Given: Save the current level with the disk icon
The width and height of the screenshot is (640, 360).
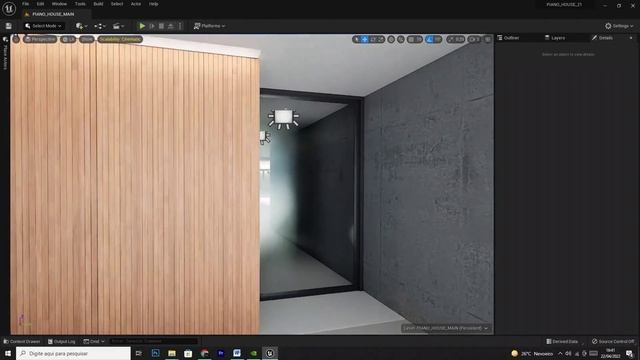Looking at the screenshot, I should (9, 26).
